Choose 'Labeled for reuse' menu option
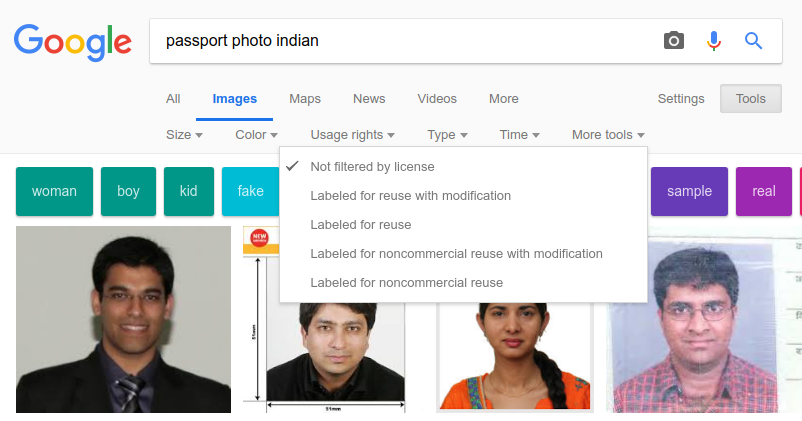 point(360,225)
